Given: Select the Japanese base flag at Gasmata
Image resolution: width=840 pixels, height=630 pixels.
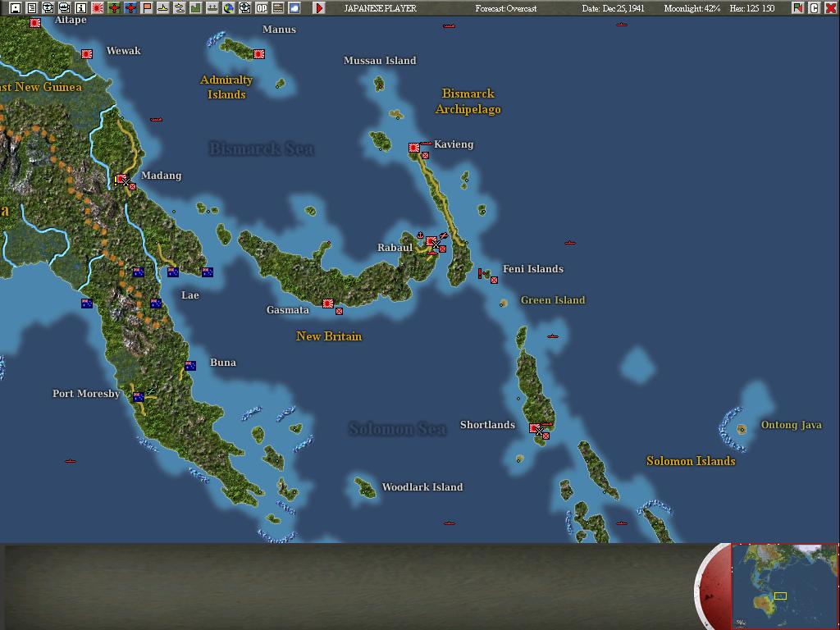Looking at the screenshot, I should [x=328, y=304].
